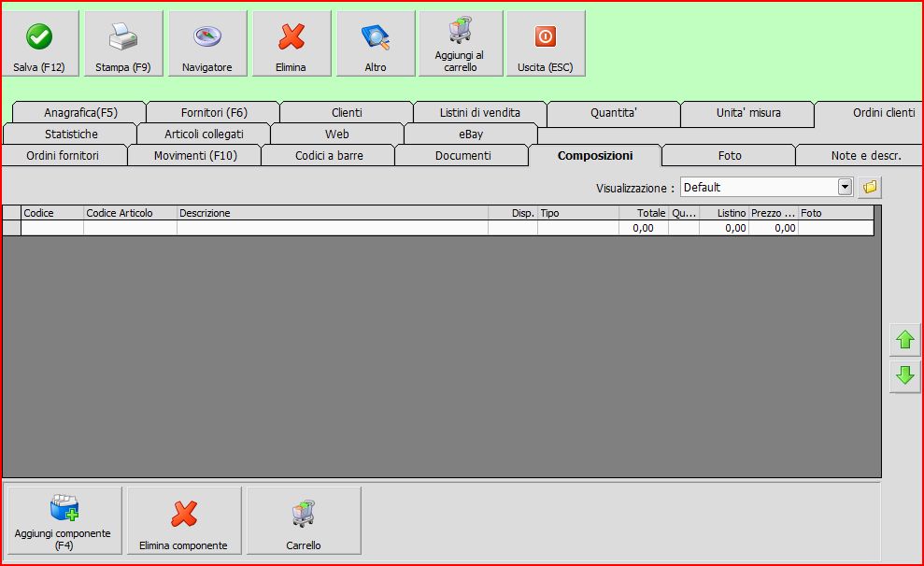Viewport: 924px width, 566px height.
Task: Click the Listino column header
Action: click(724, 213)
